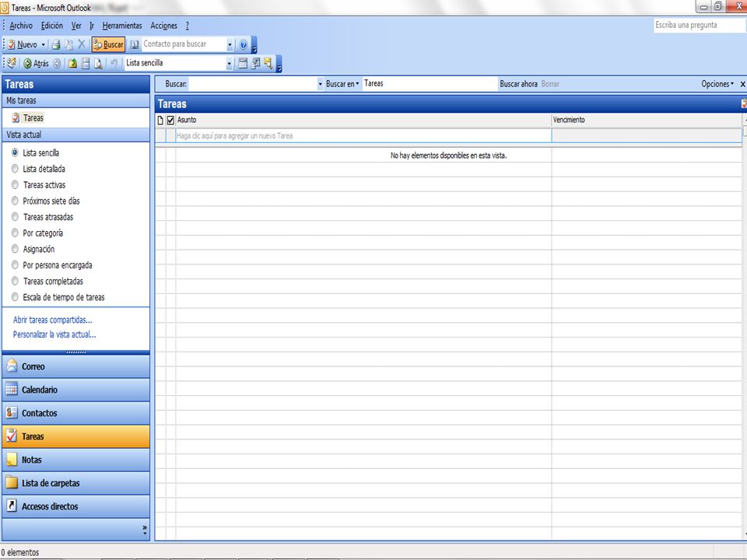Image resolution: width=747 pixels, height=560 pixels.
Task: Click the Print Preview icon
Action: click(x=98, y=63)
